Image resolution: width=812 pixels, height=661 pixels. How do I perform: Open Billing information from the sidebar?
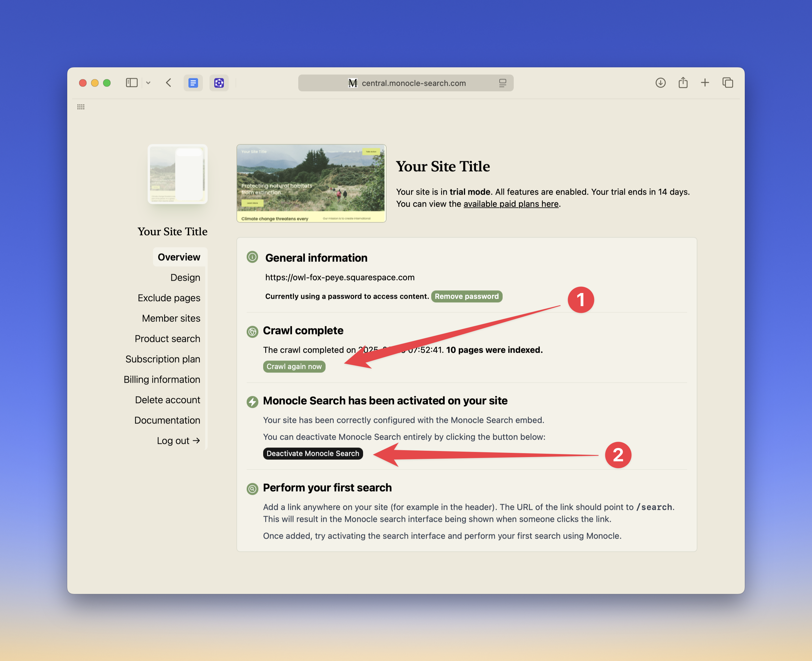tap(162, 379)
